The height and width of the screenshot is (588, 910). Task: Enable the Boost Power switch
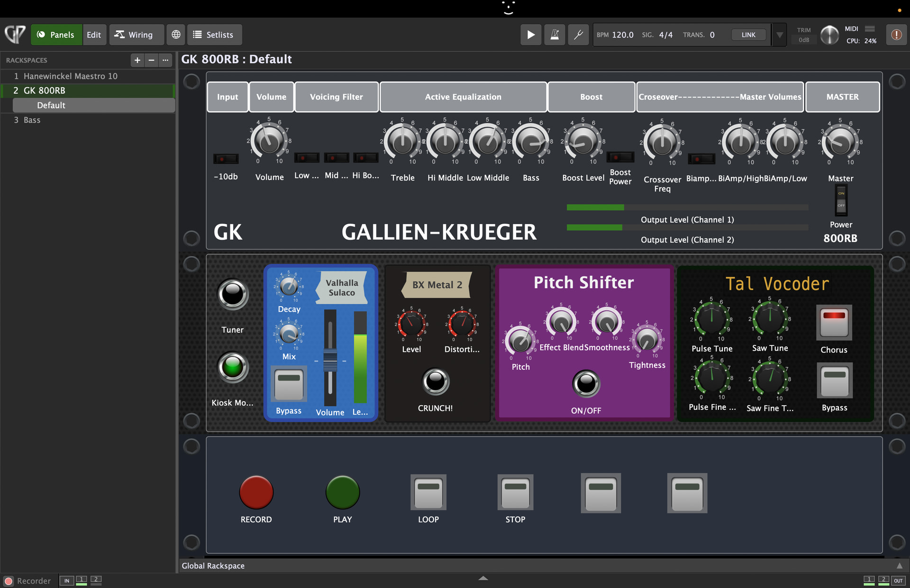click(x=620, y=157)
